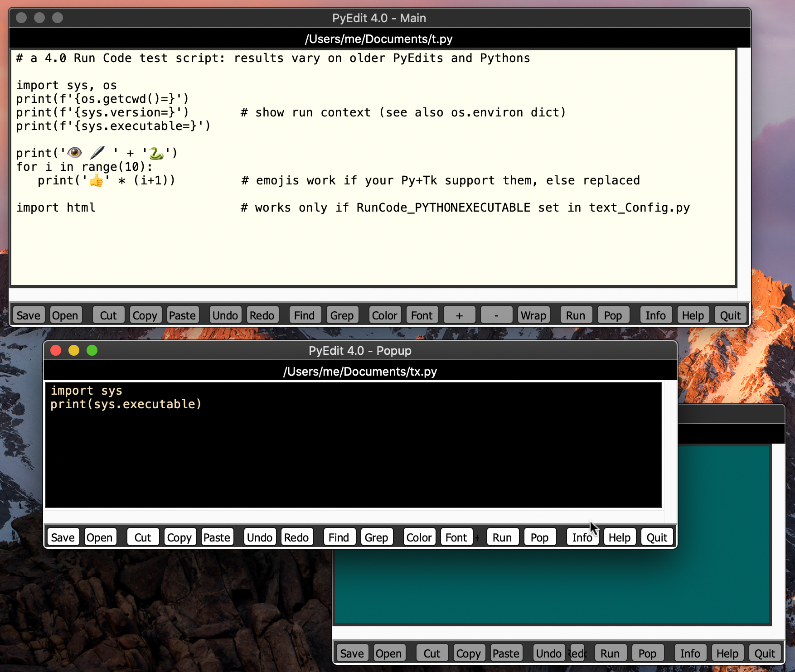Click Run in the teal background window
The width and height of the screenshot is (795, 672).
610,653
